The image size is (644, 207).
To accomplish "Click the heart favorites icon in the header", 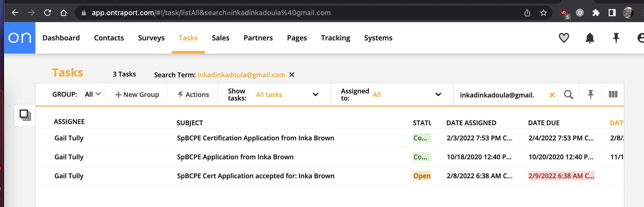I will click(564, 38).
